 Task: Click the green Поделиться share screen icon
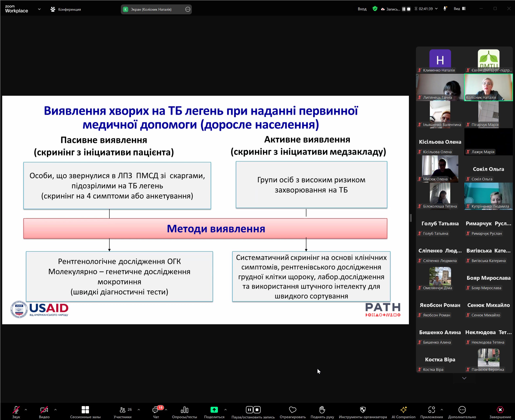(214, 410)
